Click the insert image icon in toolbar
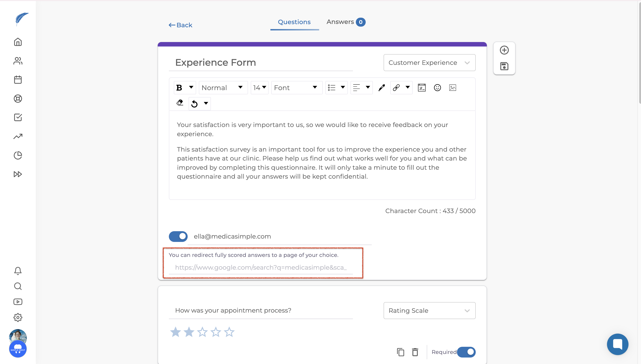 pos(452,88)
